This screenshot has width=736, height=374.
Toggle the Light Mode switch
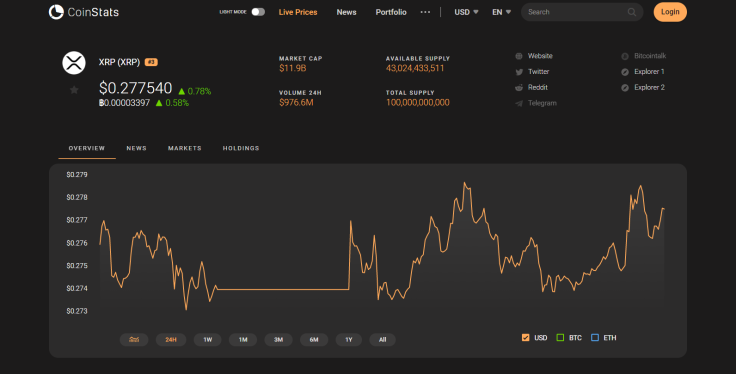258,12
